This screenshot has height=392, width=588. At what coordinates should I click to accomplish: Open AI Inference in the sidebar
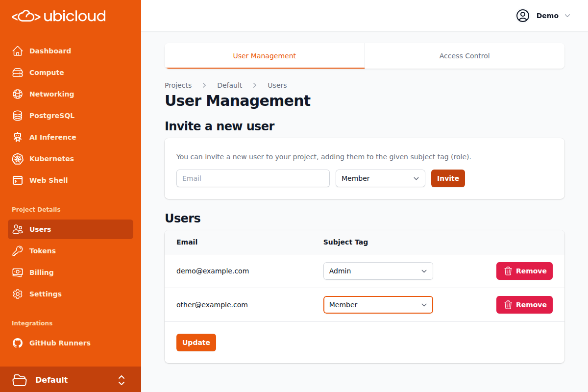[x=71, y=137]
